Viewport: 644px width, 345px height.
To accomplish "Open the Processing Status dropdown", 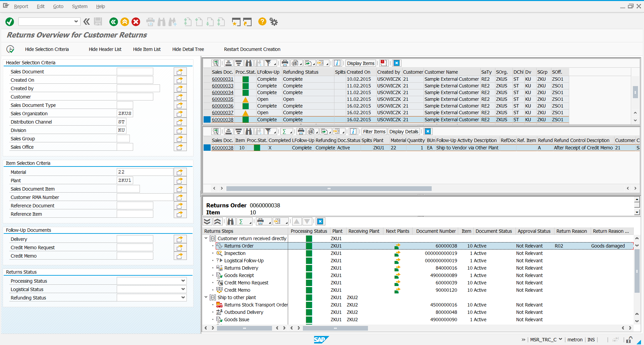I will (x=183, y=281).
